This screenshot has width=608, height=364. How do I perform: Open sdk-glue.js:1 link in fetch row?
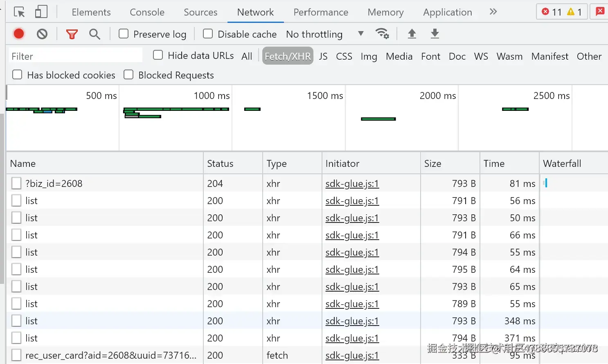click(352, 355)
